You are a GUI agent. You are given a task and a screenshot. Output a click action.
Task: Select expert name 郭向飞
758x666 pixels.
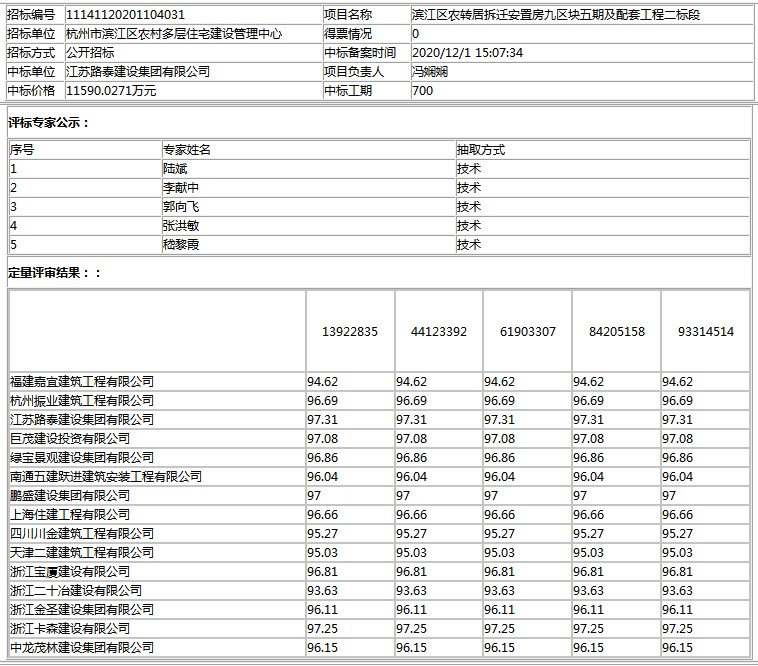click(181, 206)
